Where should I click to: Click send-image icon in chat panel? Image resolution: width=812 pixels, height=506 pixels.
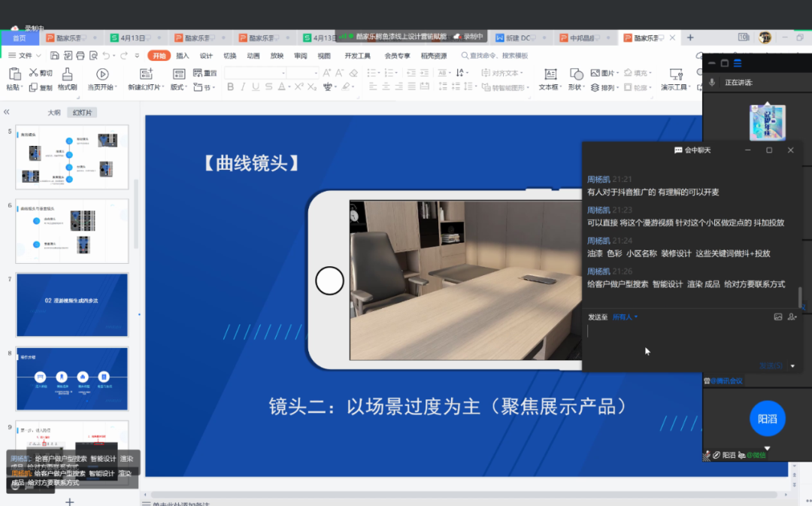tap(778, 317)
